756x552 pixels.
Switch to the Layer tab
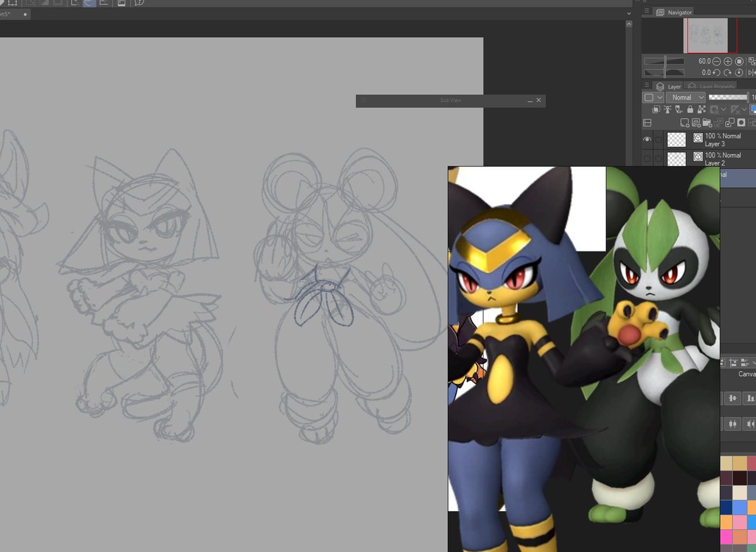[x=668, y=86]
